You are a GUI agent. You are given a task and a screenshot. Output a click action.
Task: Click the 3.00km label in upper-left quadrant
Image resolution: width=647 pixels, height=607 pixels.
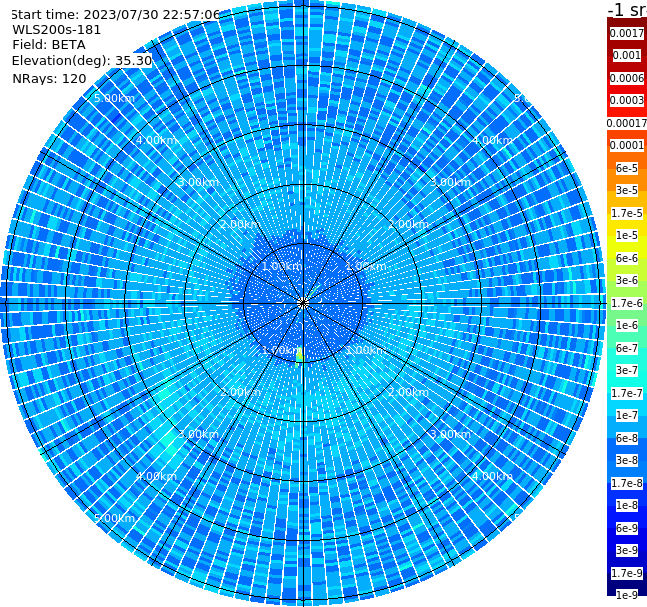198,182
